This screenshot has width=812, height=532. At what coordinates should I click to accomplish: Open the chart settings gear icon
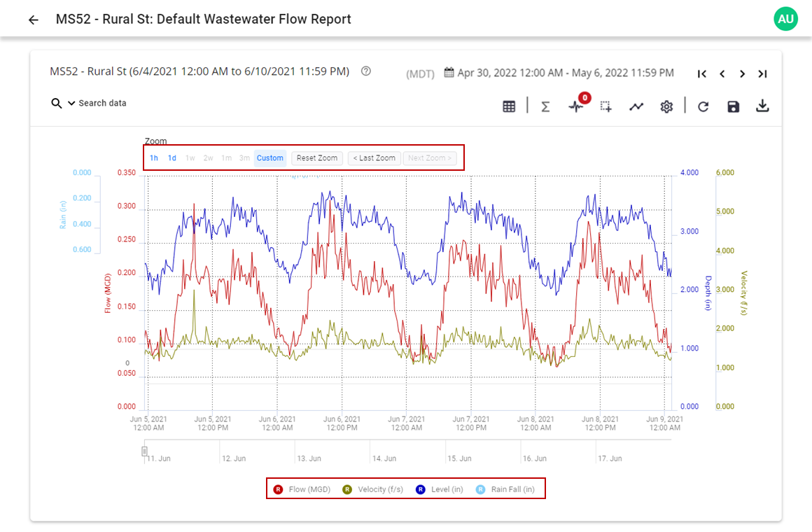[x=666, y=105]
